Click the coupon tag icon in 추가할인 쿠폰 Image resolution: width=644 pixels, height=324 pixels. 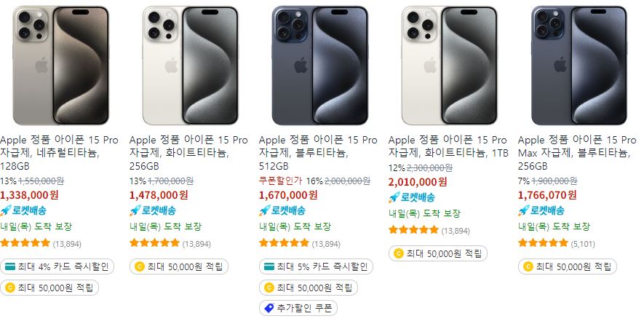(269, 308)
